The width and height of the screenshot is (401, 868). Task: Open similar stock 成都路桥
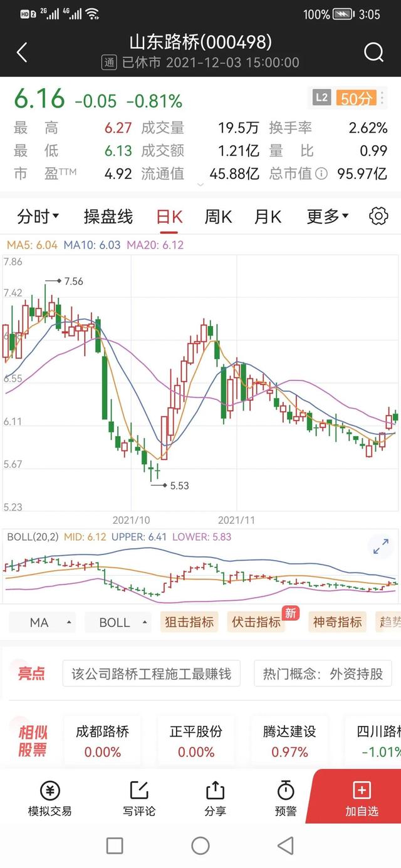[102, 741]
